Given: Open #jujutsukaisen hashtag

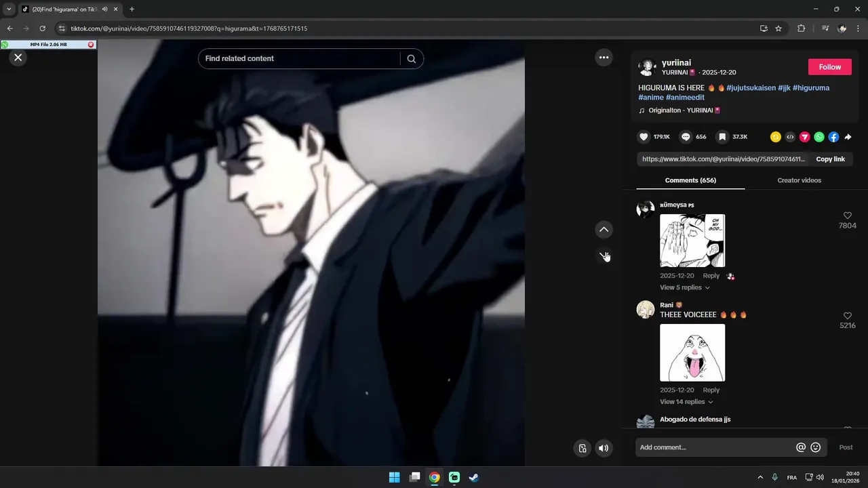Looking at the screenshot, I should [x=751, y=88].
